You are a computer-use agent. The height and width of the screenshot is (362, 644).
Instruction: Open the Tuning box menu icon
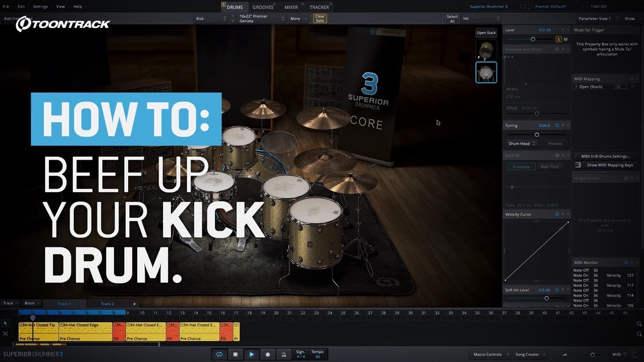coord(563,125)
